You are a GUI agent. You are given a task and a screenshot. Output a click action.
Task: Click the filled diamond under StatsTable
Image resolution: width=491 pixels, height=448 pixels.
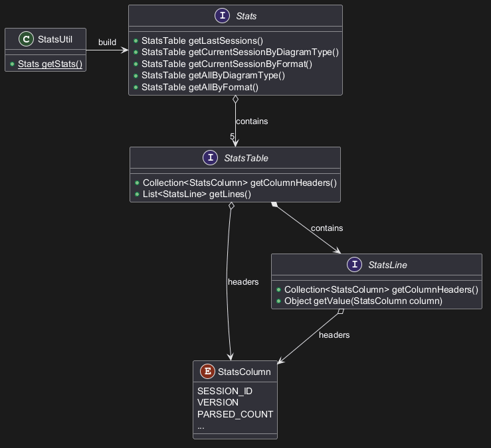click(x=274, y=206)
